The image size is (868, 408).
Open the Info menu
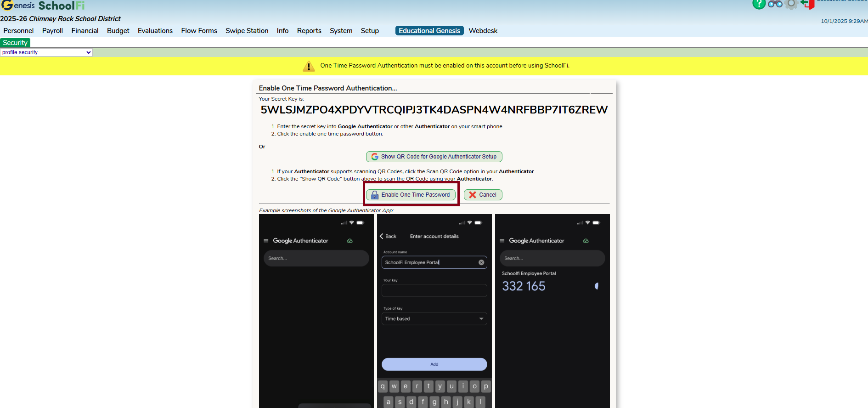[282, 31]
